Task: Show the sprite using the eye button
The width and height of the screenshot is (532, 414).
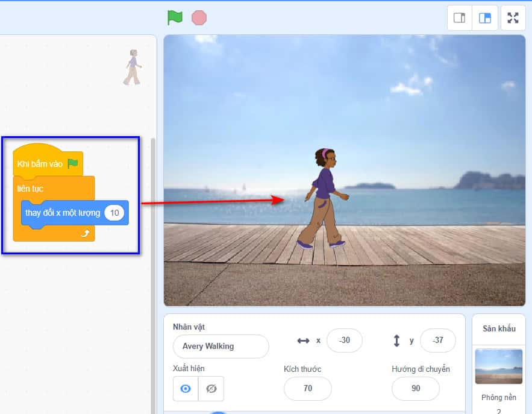Action: point(186,389)
